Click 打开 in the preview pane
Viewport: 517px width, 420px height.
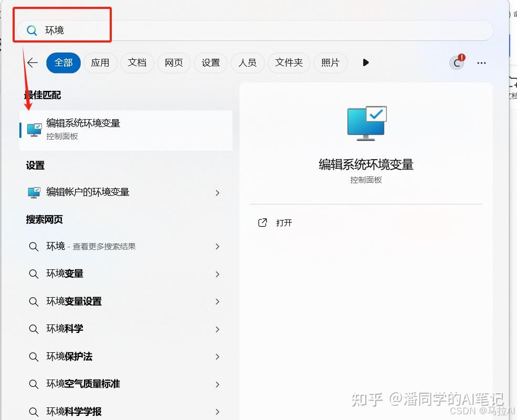pyautogui.click(x=284, y=223)
